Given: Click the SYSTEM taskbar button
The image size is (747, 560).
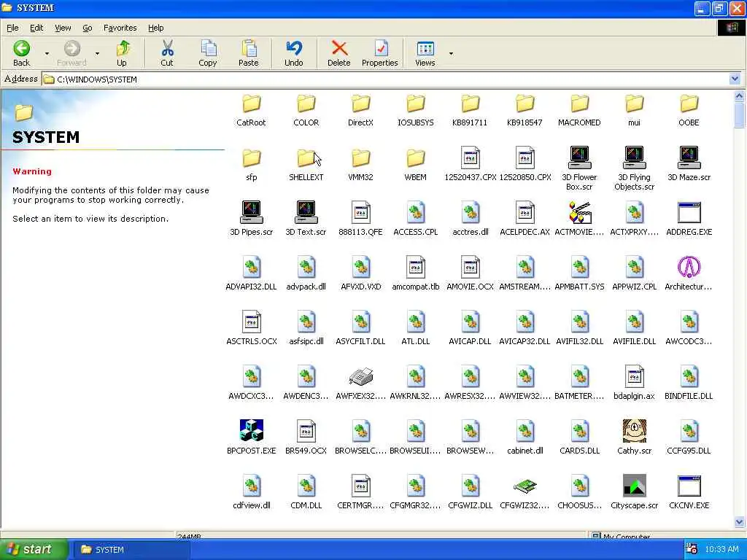Looking at the screenshot, I should tap(130, 550).
